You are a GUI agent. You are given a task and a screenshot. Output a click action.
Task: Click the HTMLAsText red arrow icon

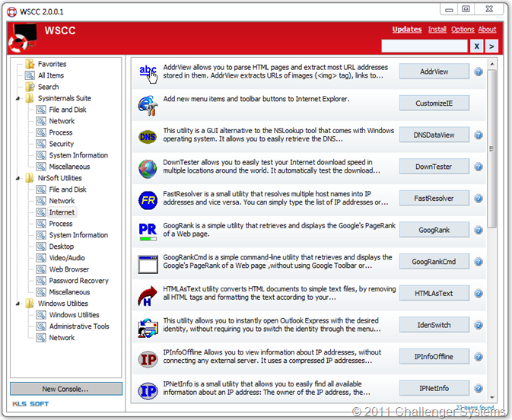pyautogui.click(x=148, y=296)
